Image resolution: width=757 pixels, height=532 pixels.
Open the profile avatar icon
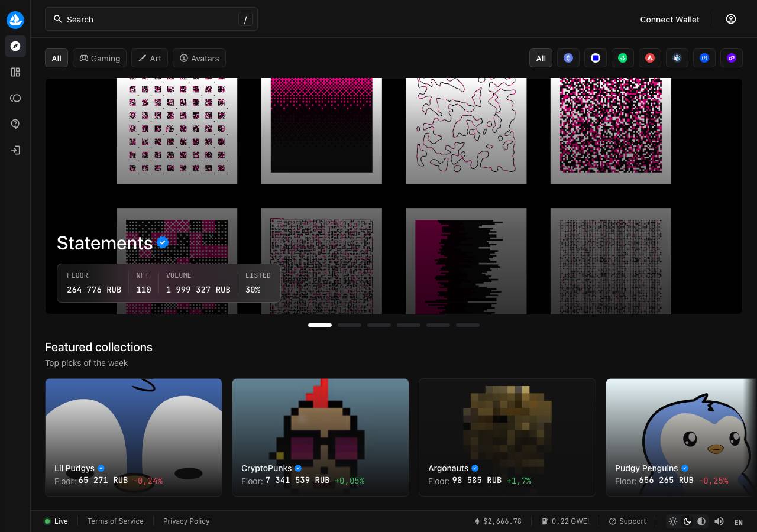pos(731,19)
